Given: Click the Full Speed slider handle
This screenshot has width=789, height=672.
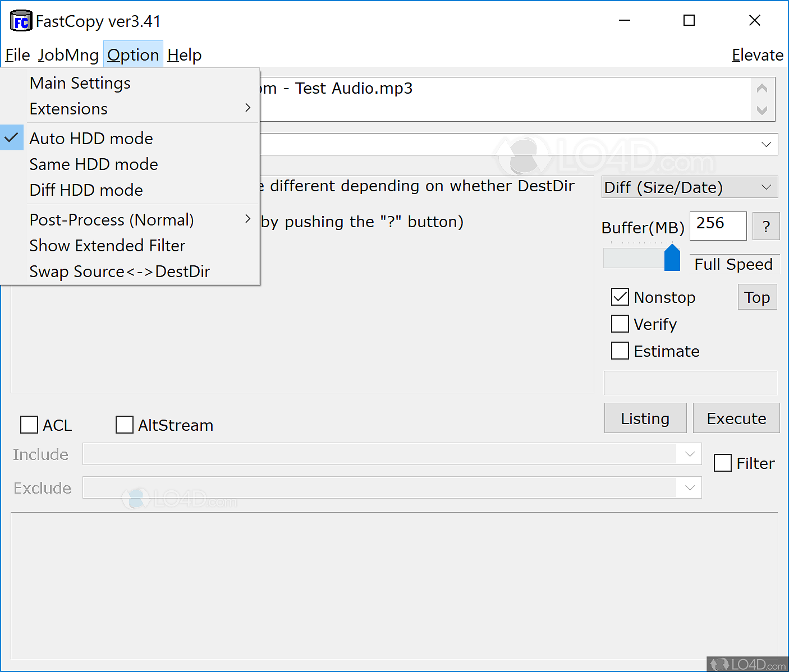Looking at the screenshot, I should click(x=672, y=258).
